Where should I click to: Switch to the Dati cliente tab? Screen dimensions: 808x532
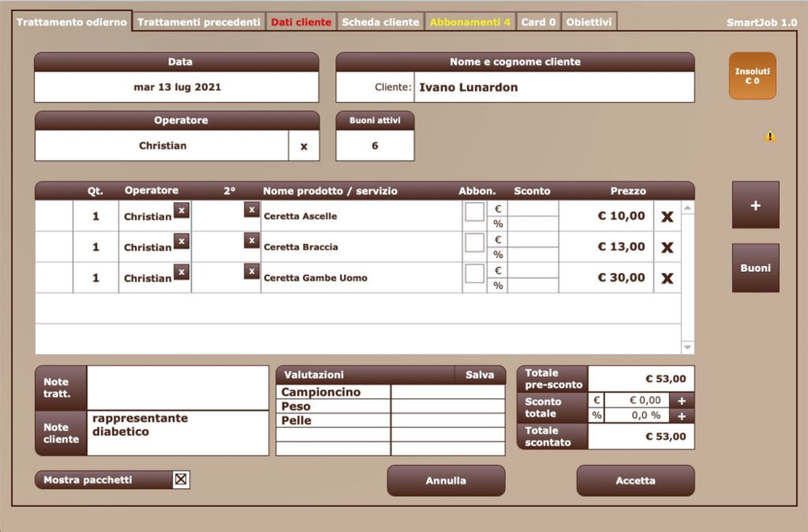[x=300, y=22]
